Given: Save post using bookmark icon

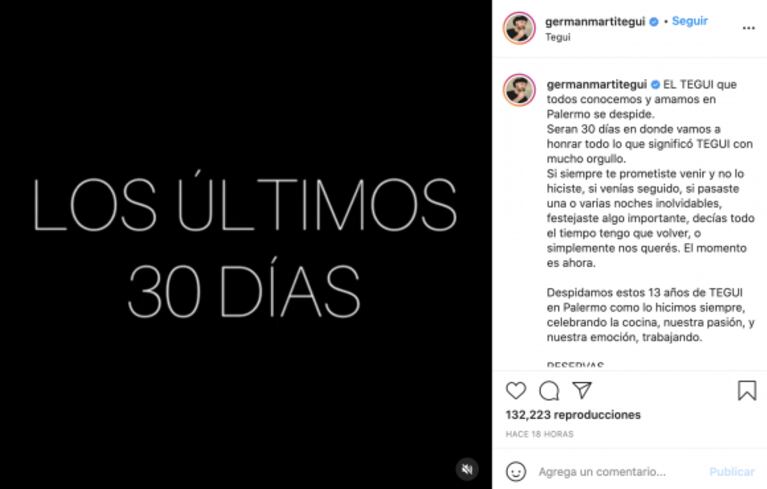Looking at the screenshot, I should coord(747,390).
